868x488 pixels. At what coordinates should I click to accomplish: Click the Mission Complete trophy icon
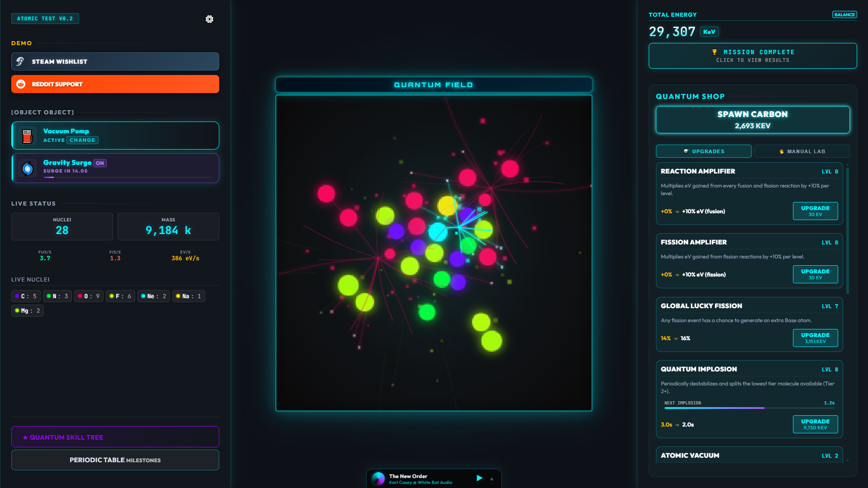(714, 52)
